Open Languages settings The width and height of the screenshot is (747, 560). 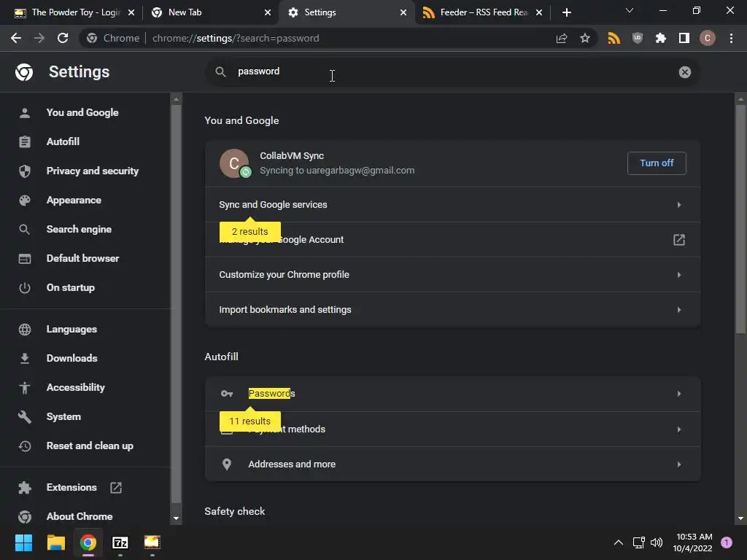tap(71, 329)
